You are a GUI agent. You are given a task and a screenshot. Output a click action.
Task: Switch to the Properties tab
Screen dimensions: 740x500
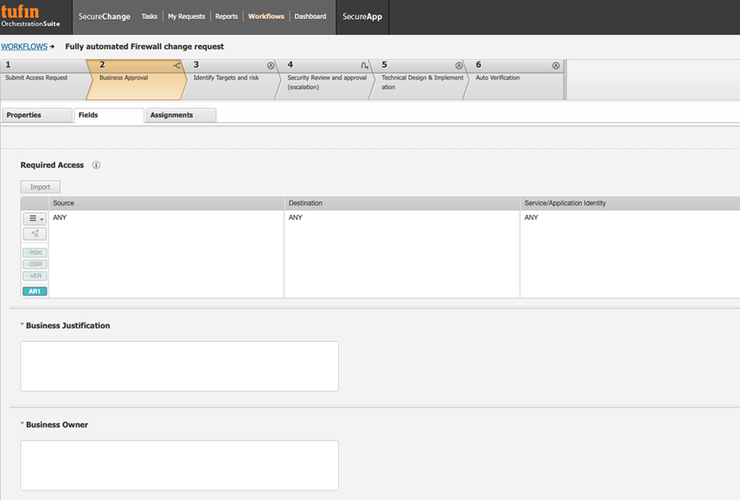pos(37,115)
